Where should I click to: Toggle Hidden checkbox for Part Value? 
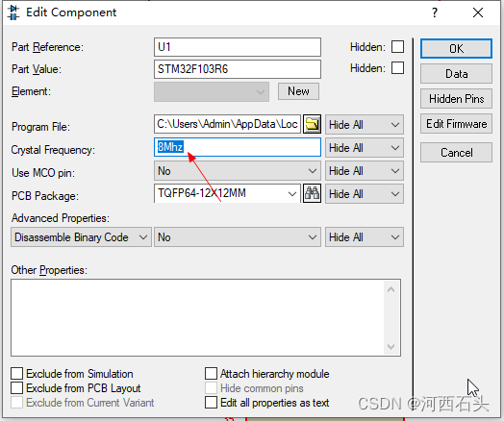pyautogui.click(x=397, y=68)
